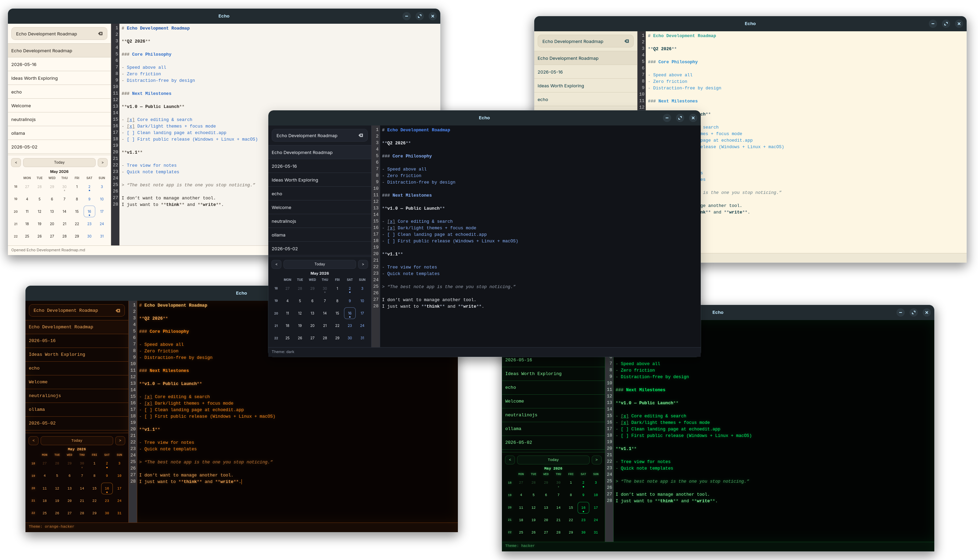Toggle Core editing checkbox in dark window editor

[391, 221]
